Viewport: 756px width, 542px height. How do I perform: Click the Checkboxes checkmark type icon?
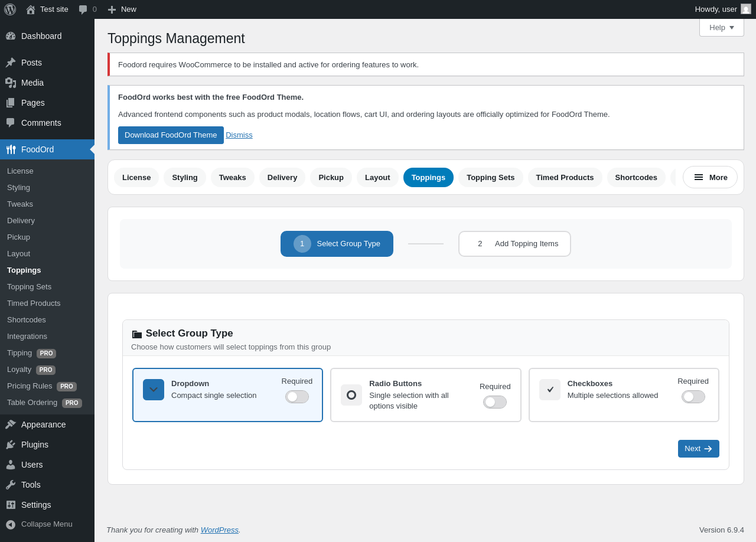(550, 390)
